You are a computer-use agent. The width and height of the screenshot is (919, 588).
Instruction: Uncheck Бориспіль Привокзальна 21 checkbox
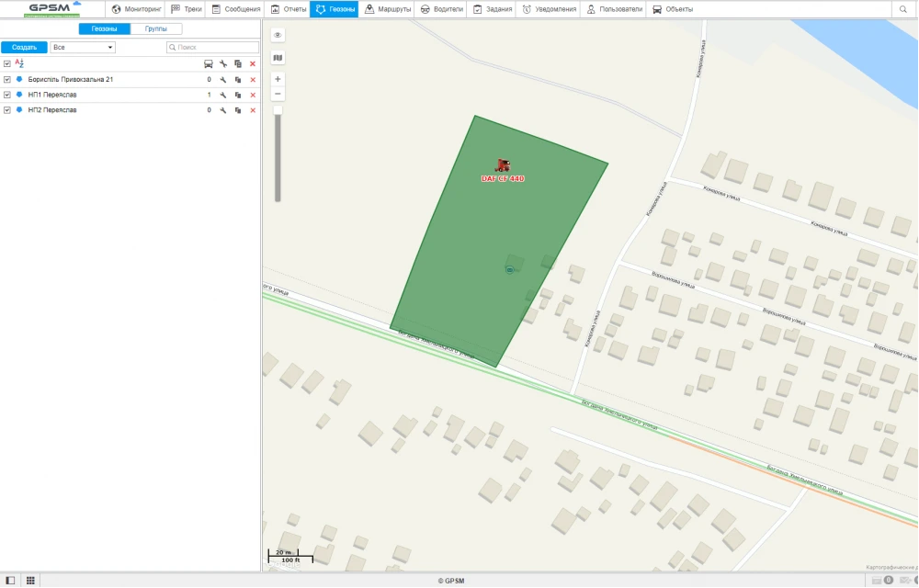tap(7, 80)
